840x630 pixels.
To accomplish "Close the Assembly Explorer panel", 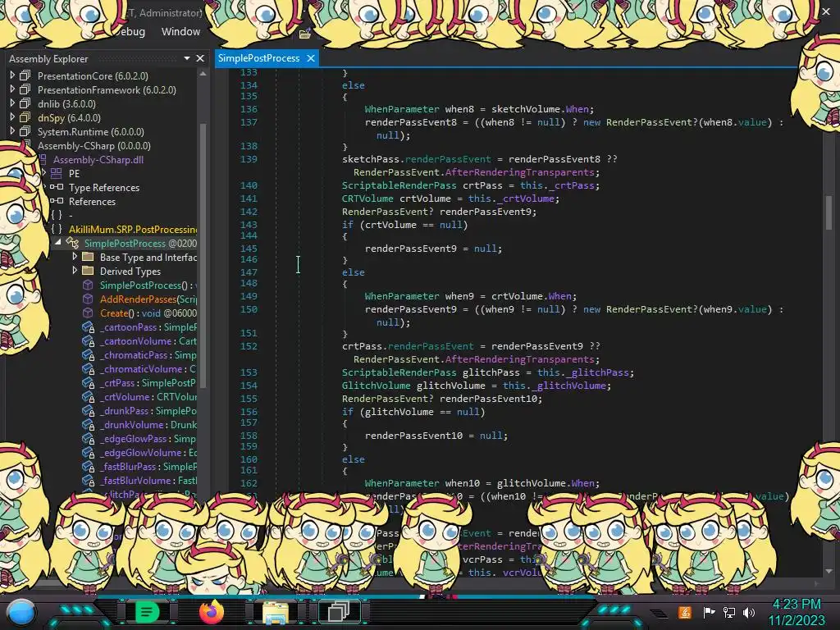I will pyautogui.click(x=200, y=58).
